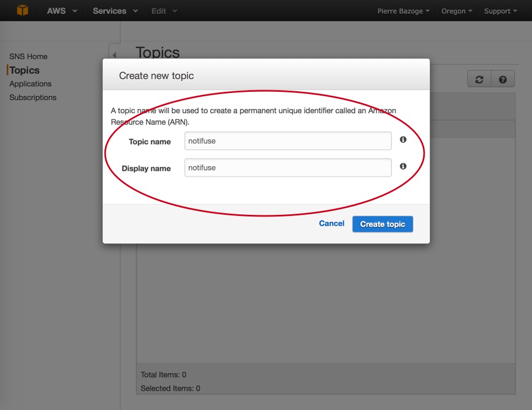The height and width of the screenshot is (410, 532).
Task: Cancel the Create new topic dialog
Action: coord(332,223)
